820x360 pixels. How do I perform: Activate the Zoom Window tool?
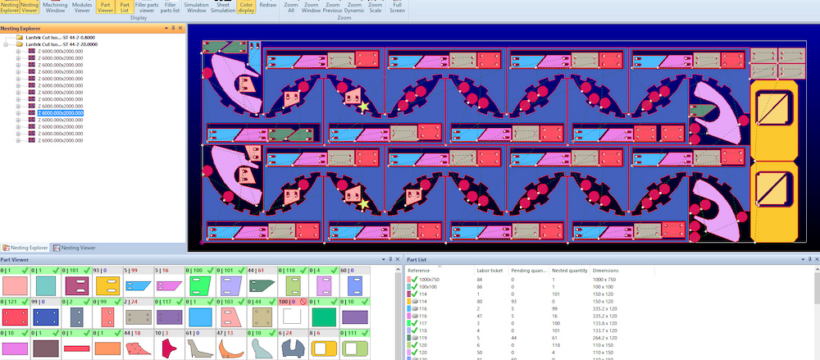[x=311, y=7]
